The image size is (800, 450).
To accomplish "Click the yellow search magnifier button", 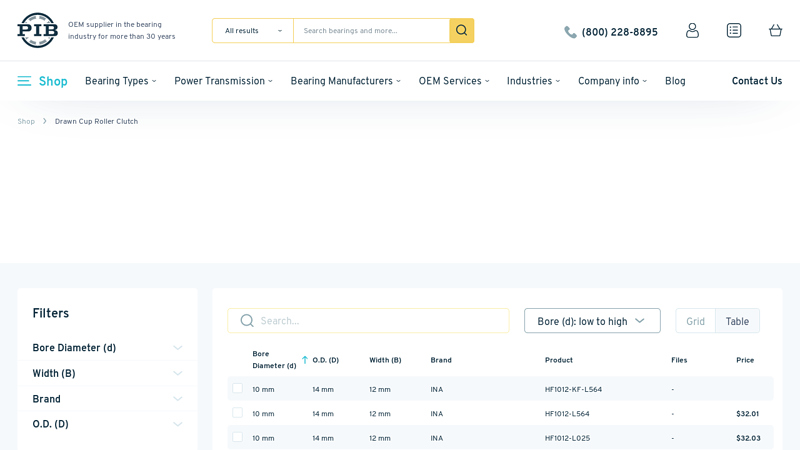I will [x=461, y=30].
